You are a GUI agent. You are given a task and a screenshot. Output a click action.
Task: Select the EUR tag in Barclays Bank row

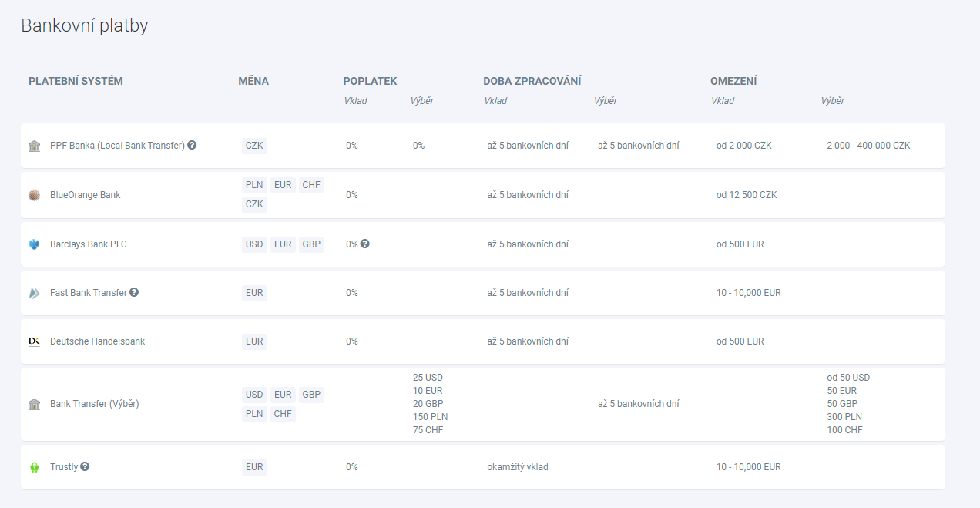tap(283, 244)
